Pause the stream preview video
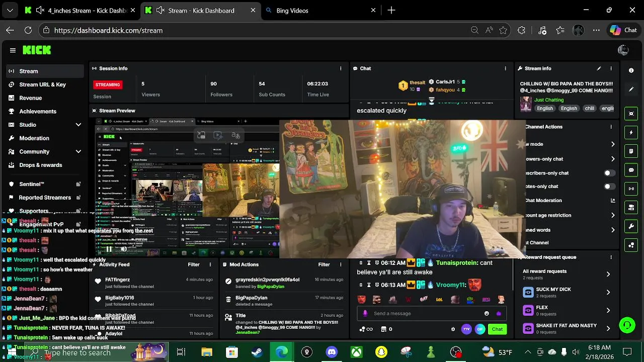644x362 pixels. (109, 249)
